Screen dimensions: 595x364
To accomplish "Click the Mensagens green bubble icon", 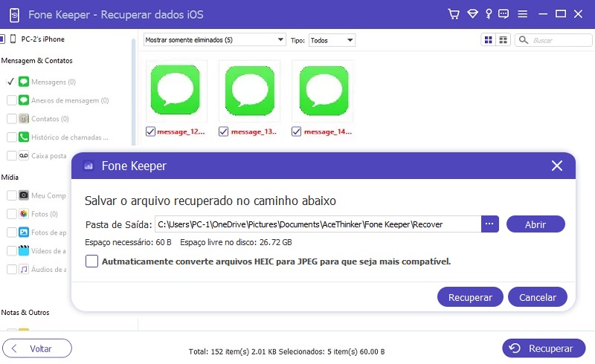I will (24, 82).
